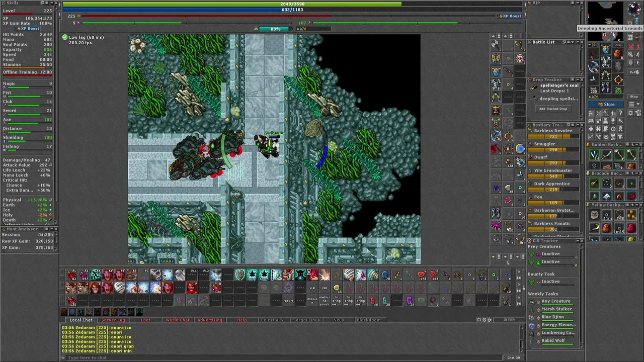
Task: Click the legs equipment slot
Action: pyautogui.click(x=606, y=74)
